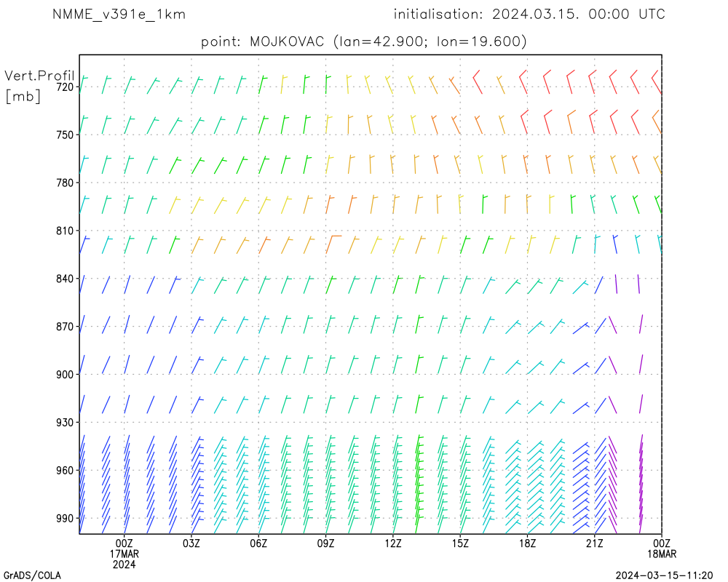Image resolution: width=728 pixels, height=582 pixels.
Task: Click the NMME_v391e_1km model title
Action: pos(119,15)
